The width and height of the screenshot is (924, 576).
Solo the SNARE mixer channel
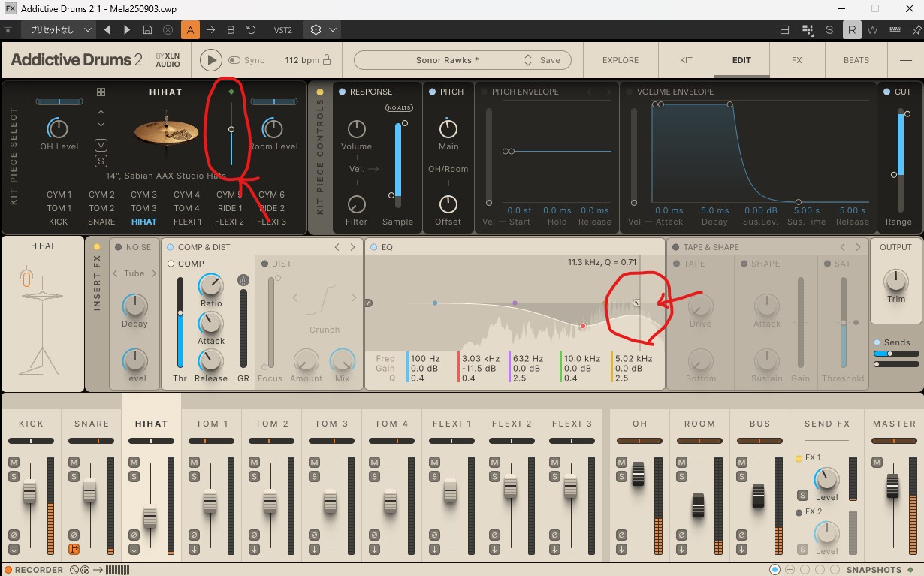point(74,476)
